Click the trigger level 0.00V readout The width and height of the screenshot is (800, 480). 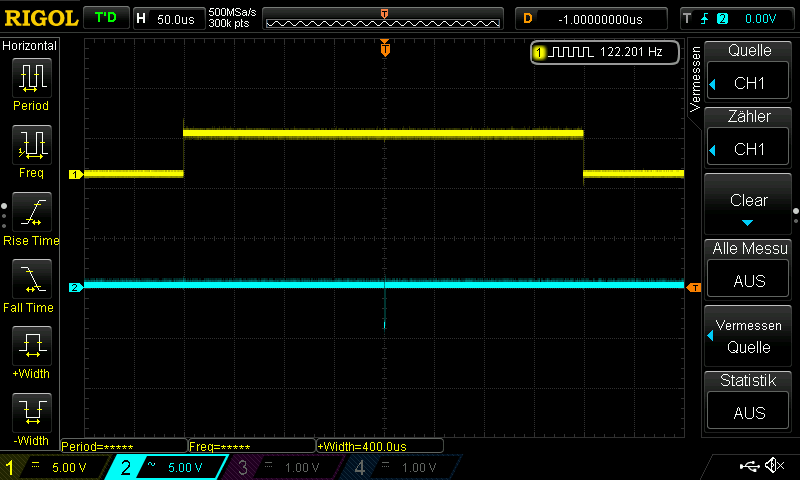point(760,19)
